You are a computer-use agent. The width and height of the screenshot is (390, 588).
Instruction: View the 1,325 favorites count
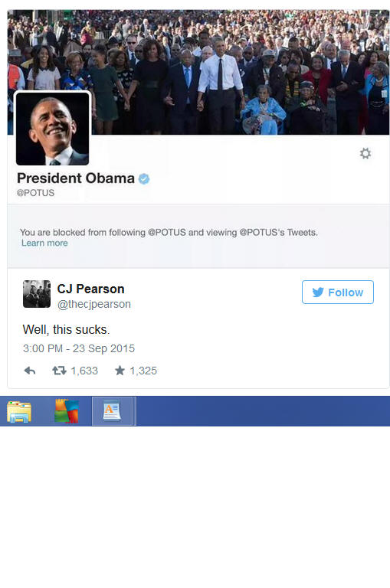(143, 371)
